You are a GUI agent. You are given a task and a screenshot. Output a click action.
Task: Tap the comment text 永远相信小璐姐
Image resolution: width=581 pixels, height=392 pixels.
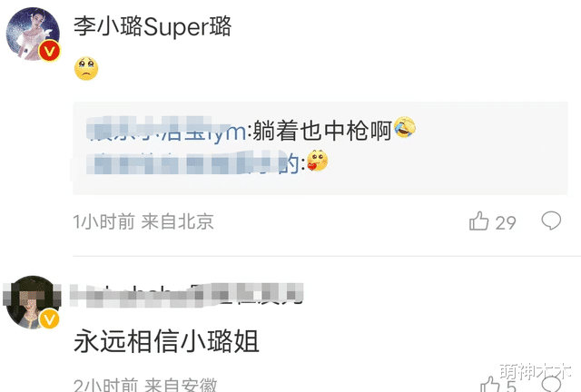(166, 341)
